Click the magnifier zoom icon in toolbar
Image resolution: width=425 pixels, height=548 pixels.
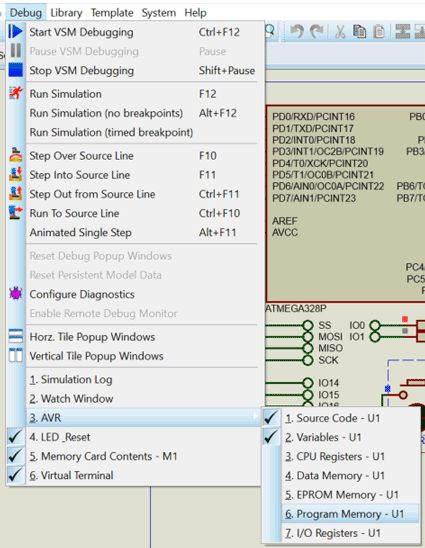coord(270,31)
